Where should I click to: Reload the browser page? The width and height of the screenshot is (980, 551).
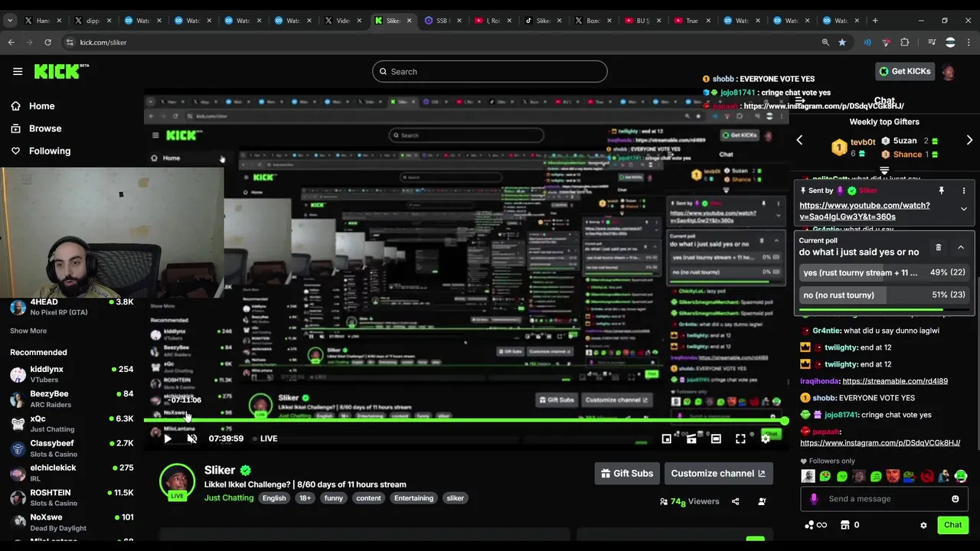47,42
